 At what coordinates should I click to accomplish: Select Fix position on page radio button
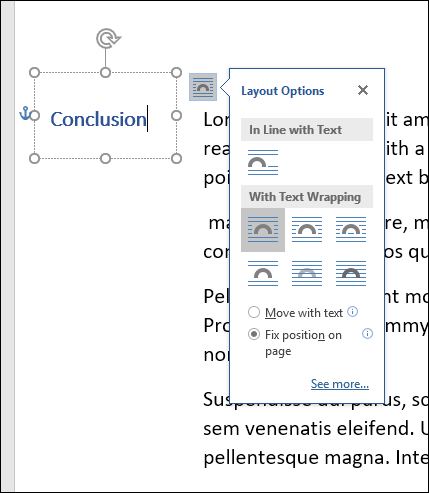click(x=254, y=334)
